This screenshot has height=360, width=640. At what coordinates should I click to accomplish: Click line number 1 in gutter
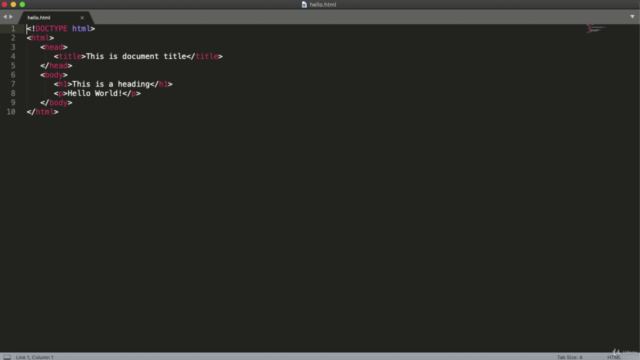point(13,29)
